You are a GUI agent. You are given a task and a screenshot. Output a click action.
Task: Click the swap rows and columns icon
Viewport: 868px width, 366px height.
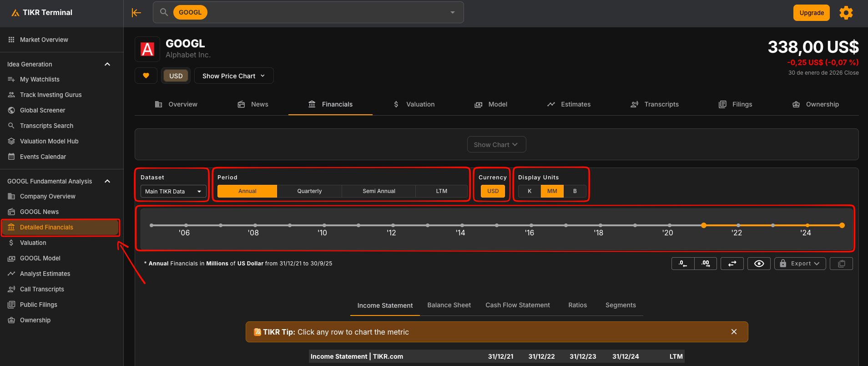tap(732, 264)
